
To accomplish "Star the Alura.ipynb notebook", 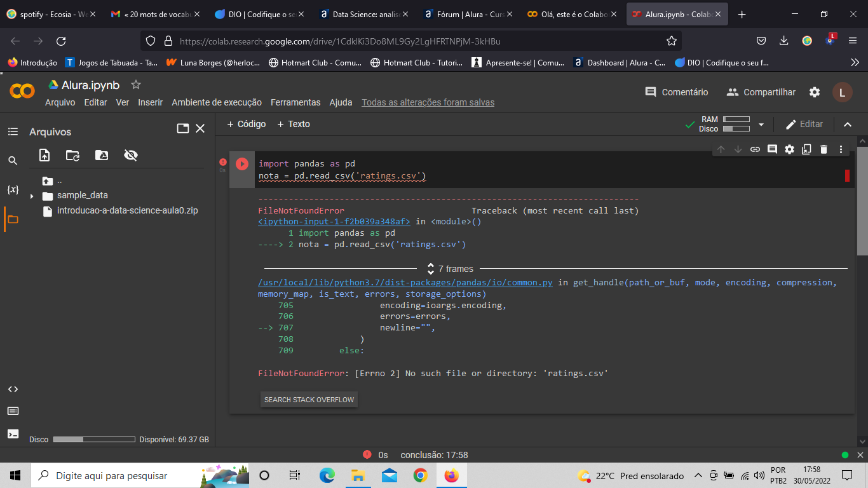I will tap(135, 85).
